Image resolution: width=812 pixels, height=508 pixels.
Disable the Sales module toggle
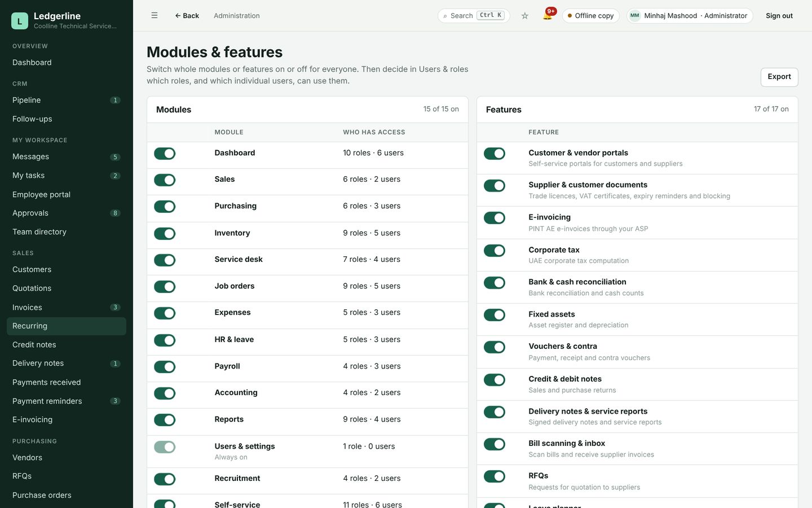click(x=165, y=180)
